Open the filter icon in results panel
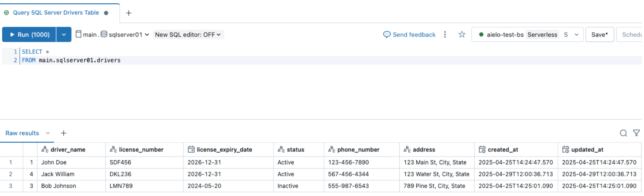Screen dimensions: 644x196 (636, 133)
